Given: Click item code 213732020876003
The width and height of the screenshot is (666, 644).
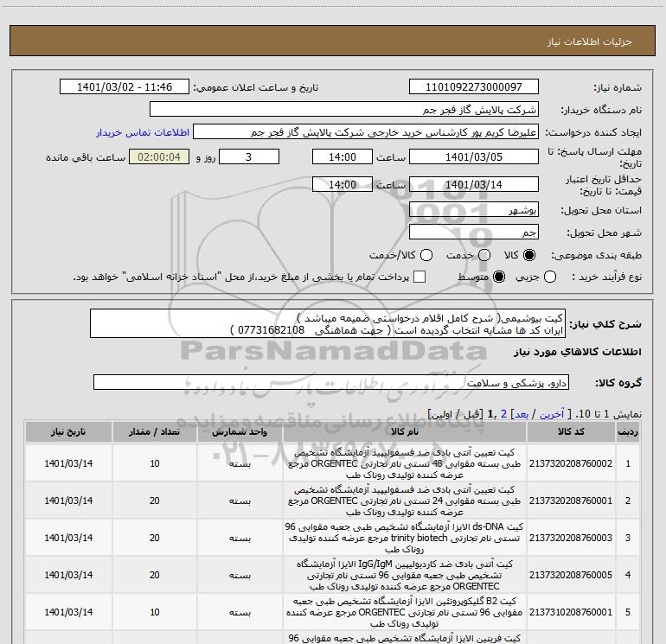Looking at the screenshot, I should point(571,538).
